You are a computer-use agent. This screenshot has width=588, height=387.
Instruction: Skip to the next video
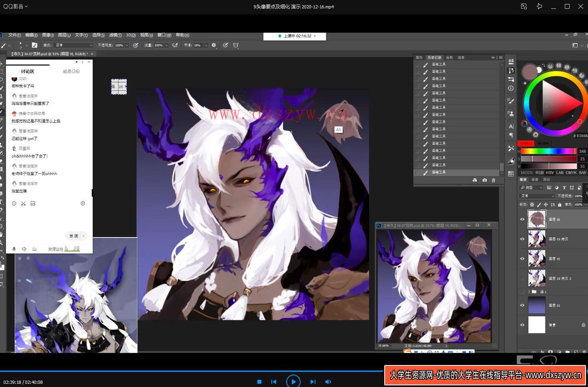pos(313,382)
